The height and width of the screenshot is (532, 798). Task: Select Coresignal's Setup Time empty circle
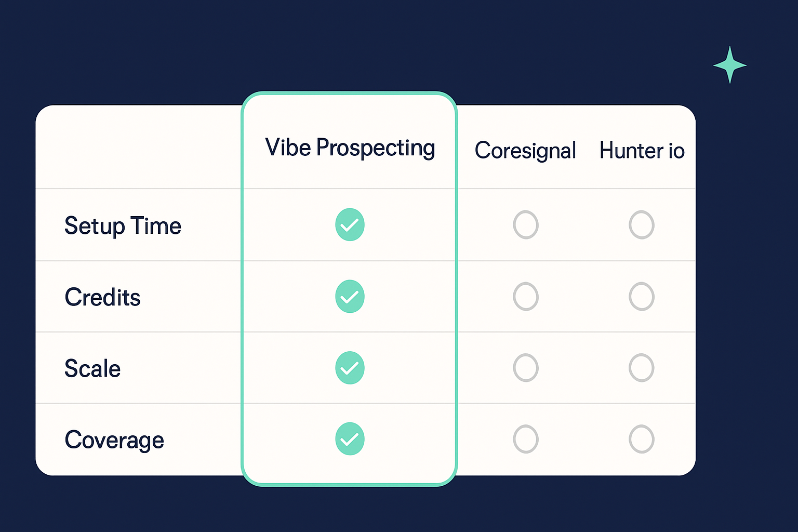coord(526,224)
